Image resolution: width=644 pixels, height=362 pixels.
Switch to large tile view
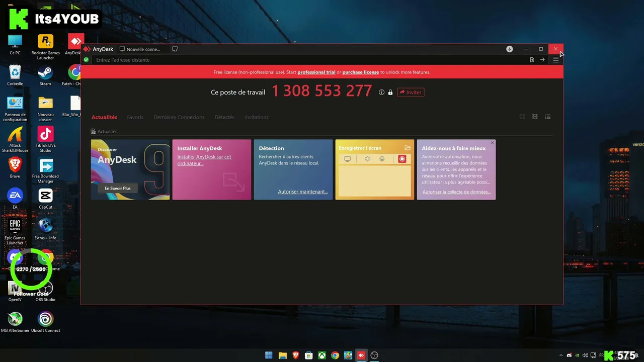click(x=522, y=117)
